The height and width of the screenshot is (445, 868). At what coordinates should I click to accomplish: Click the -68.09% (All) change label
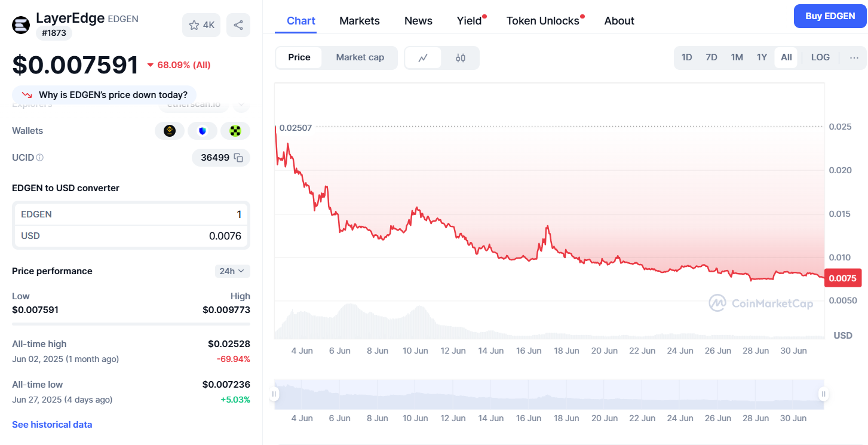point(179,65)
